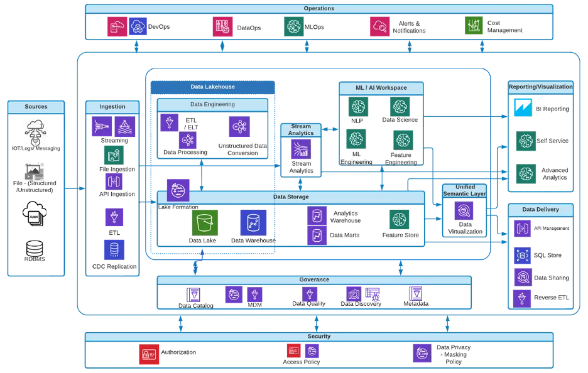Click the Feature Store icon

[x=399, y=219]
